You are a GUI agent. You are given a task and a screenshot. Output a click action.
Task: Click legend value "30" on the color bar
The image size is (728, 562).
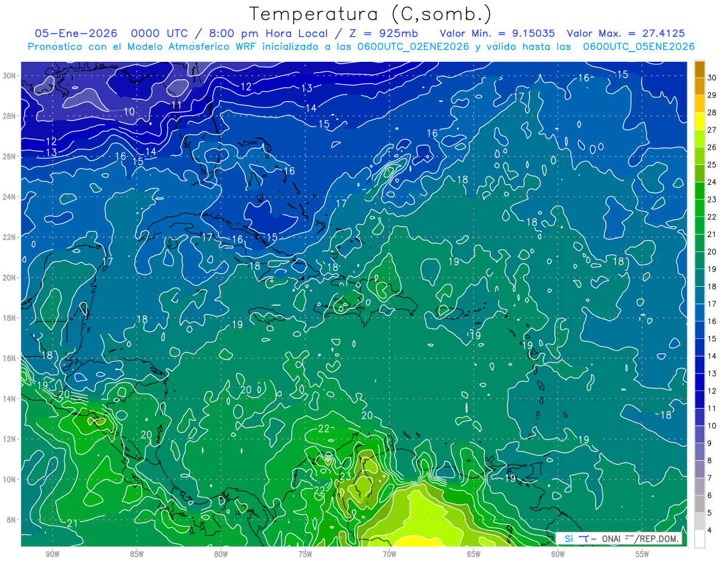point(712,77)
